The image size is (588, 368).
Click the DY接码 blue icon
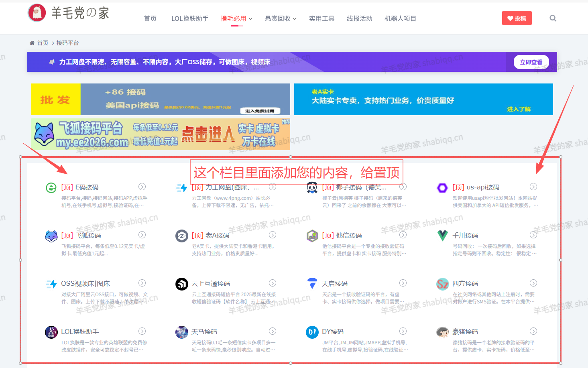[312, 331]
